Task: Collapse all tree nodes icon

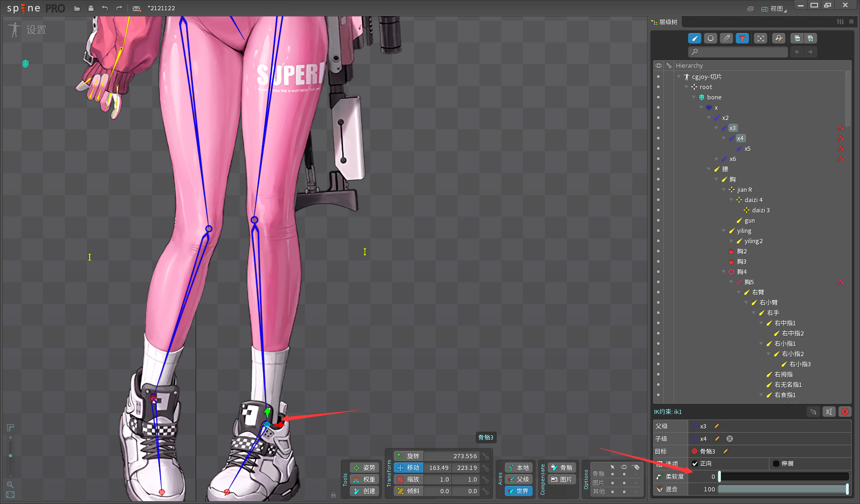Action: click(797, 38)
